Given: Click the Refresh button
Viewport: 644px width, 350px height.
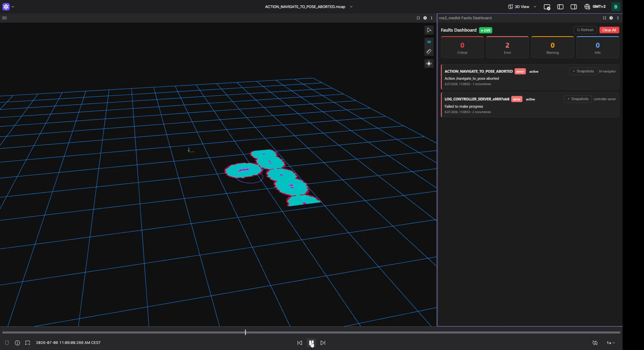Looking at the screenshot, I should click(x=585, y=30).
